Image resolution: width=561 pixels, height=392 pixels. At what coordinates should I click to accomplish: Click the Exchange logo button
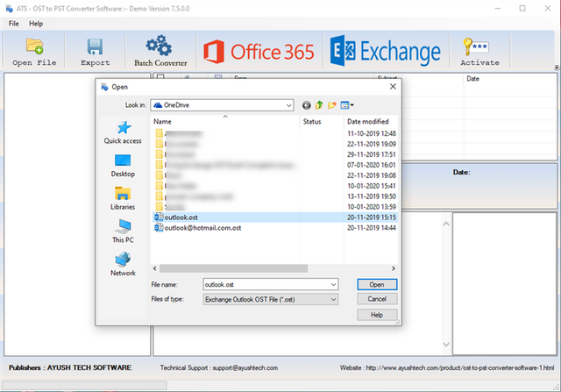click(x=386, y=52)
